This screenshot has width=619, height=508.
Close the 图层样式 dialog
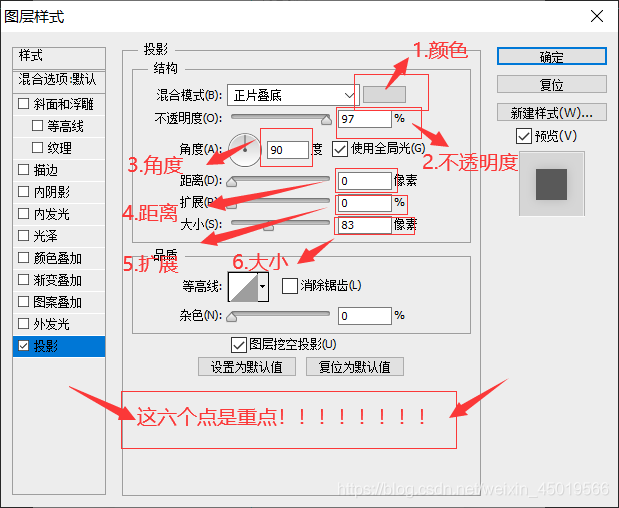coord(596,16)
